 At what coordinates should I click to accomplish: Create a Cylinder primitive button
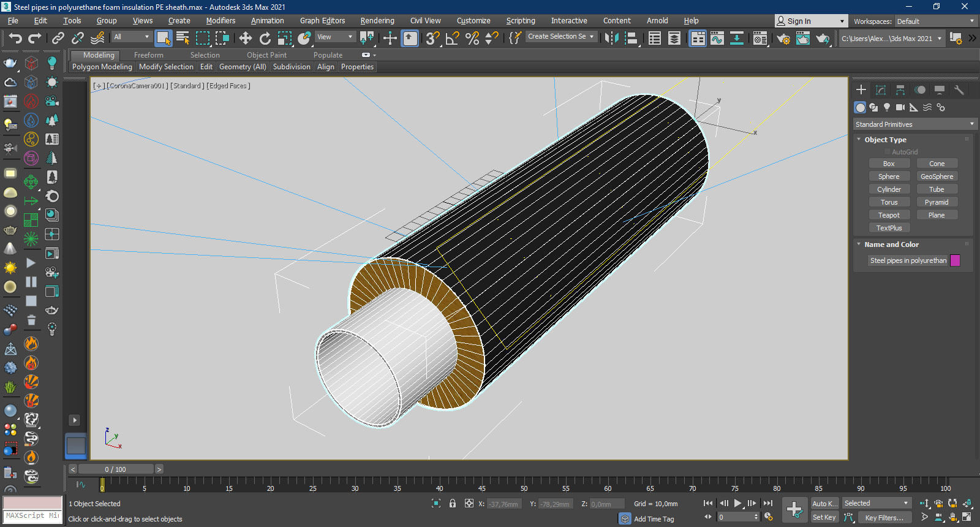(x=889, y=189)
